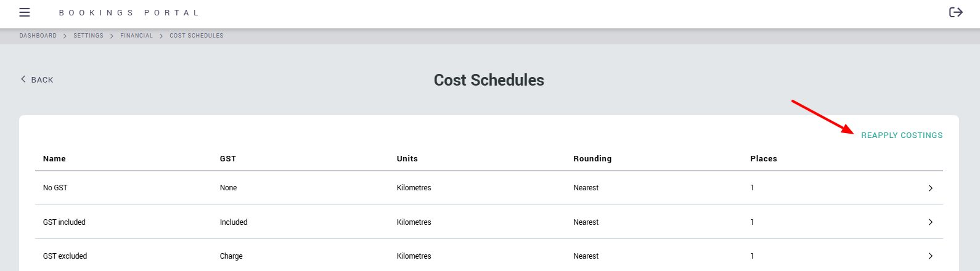Click the logout icon
The height and width of the screenshot is (271, 980).
tap(955, 12)
